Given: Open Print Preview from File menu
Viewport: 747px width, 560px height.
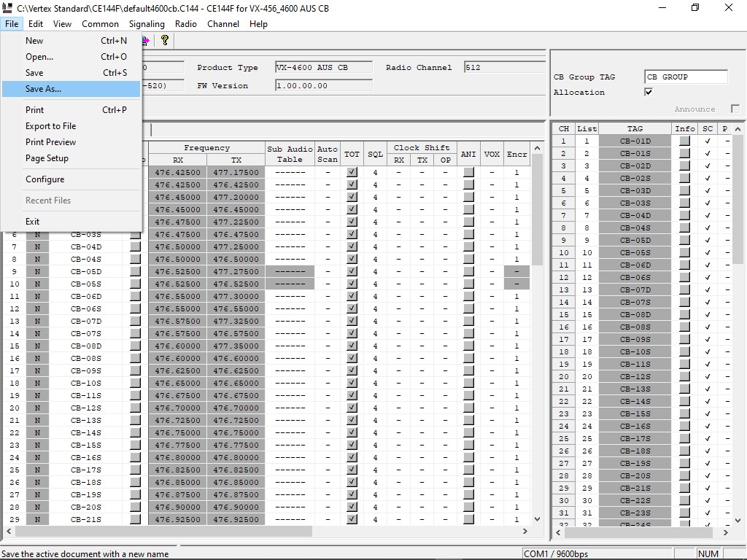Looking at the screenshot, I should [71, 142].
